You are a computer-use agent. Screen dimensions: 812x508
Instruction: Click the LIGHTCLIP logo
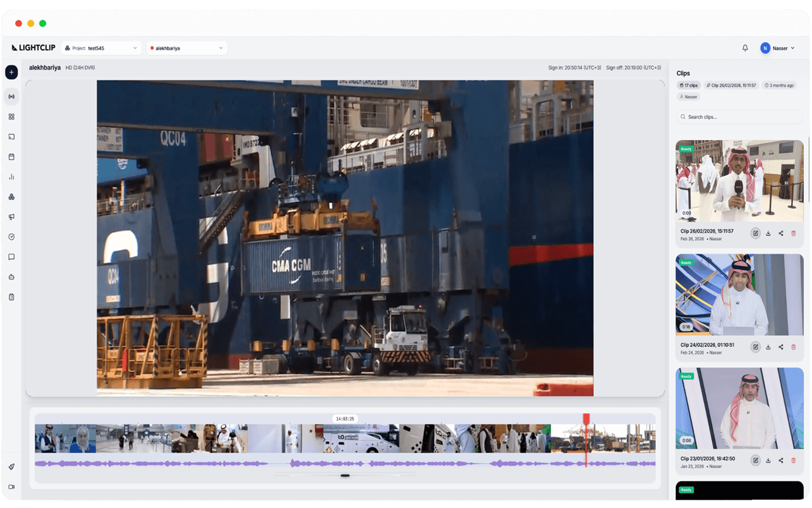(x=33, y=48)
